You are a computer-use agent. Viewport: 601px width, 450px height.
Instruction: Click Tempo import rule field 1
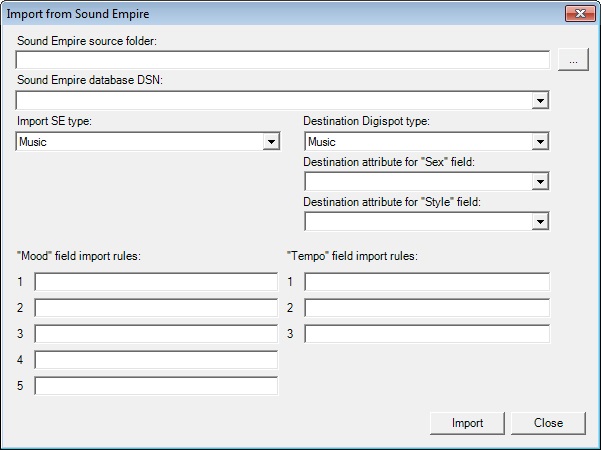427,282
